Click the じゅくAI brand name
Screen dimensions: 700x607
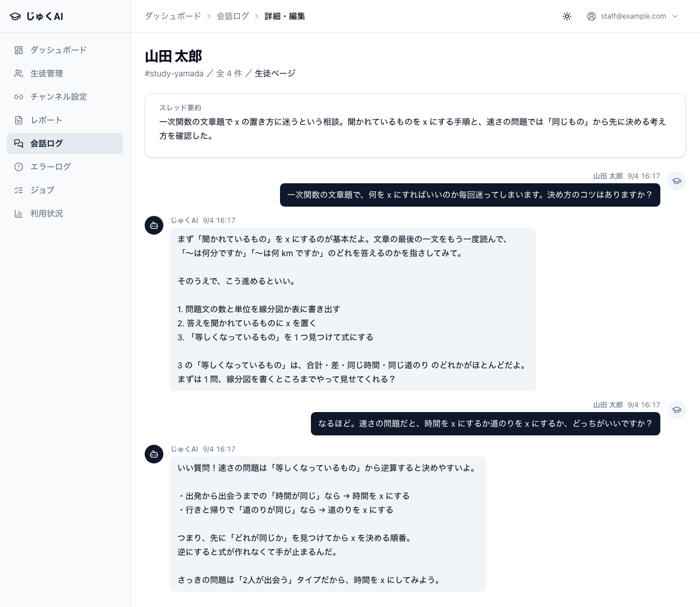pos(44,16)
